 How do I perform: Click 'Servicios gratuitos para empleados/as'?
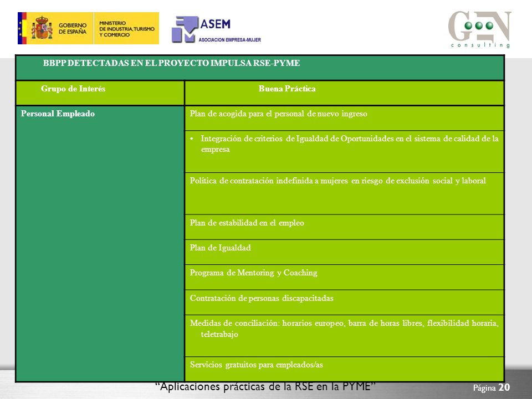256,365
